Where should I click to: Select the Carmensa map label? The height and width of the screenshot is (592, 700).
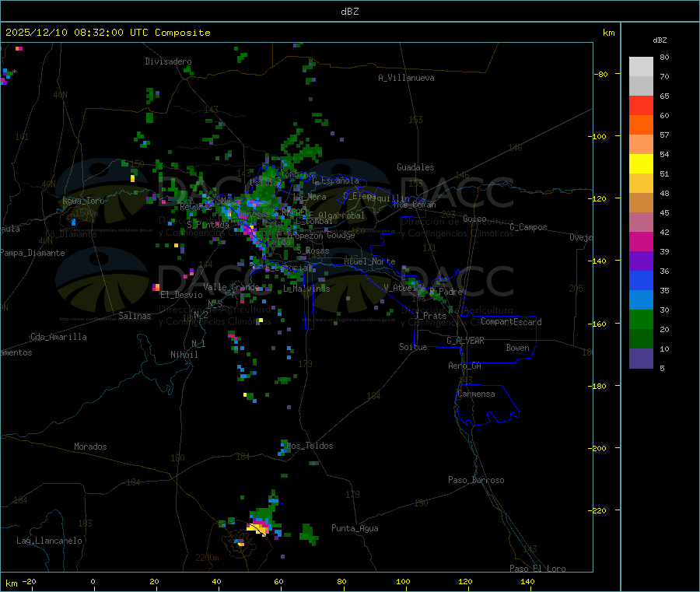pos(476,394)
